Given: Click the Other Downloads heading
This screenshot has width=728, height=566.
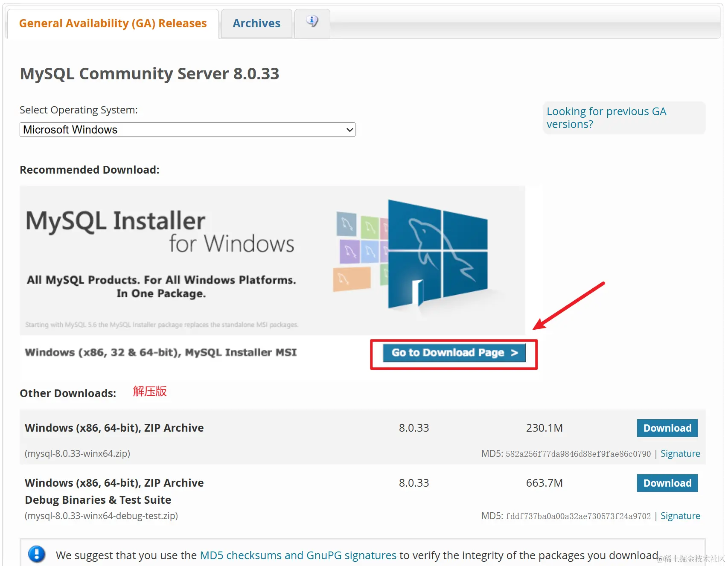Looking at the screenshot, I should pos(68,393).
